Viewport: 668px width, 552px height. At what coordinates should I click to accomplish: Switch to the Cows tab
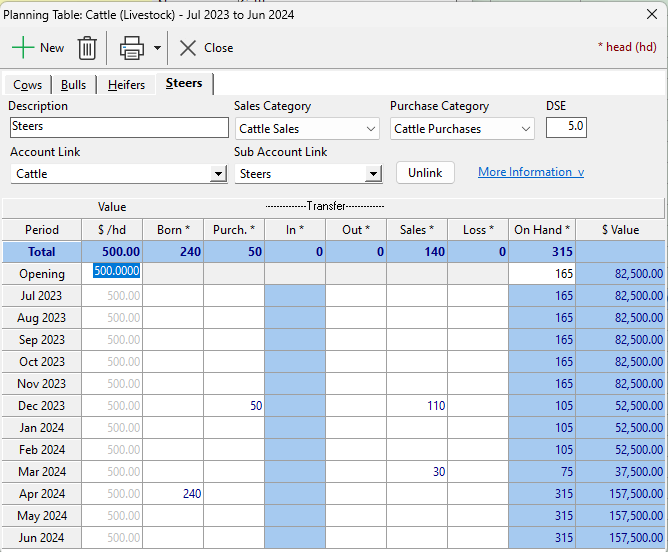tap(28, 85)
